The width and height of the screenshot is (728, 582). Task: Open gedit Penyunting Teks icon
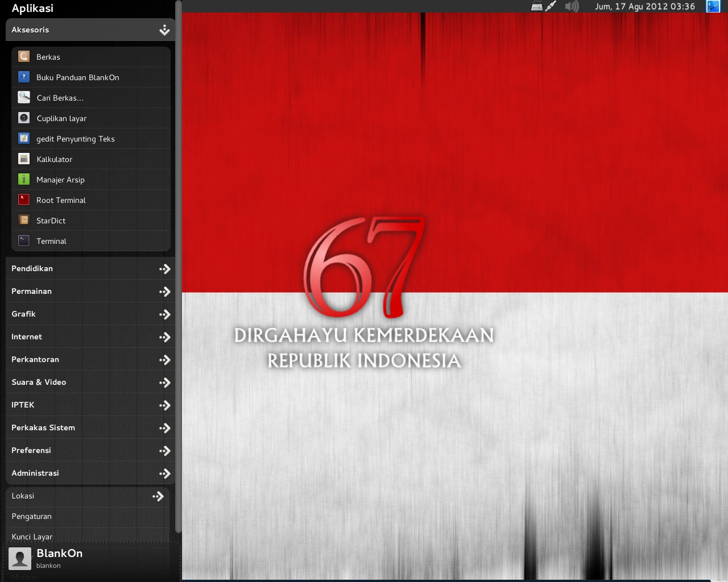24,139
